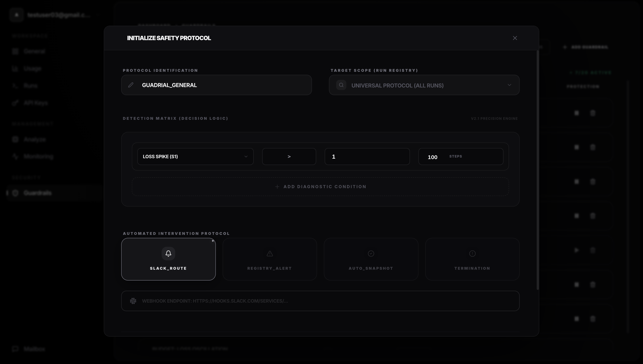Select Runs in the sidebar menu
643x364 pixels.
coord(31,86)
